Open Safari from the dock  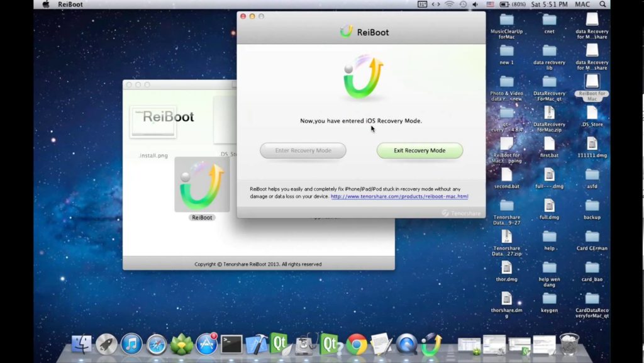pos(157,344)
